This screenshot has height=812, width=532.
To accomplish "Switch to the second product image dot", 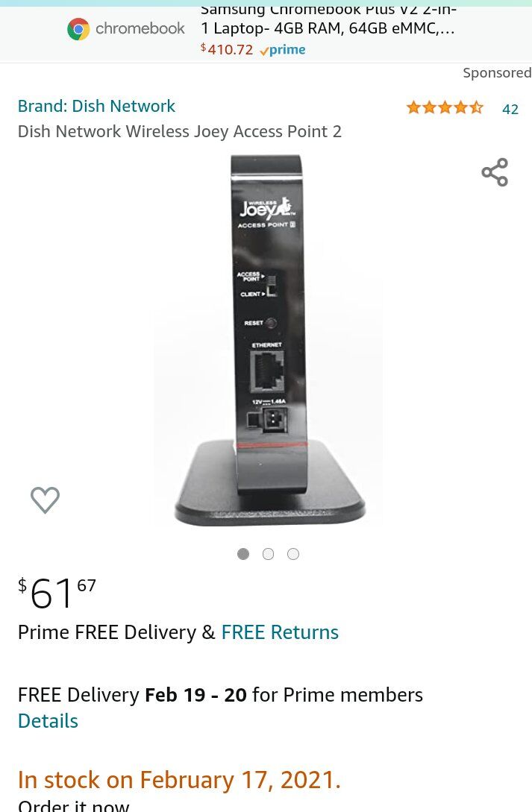I will (x=268, y=554).
